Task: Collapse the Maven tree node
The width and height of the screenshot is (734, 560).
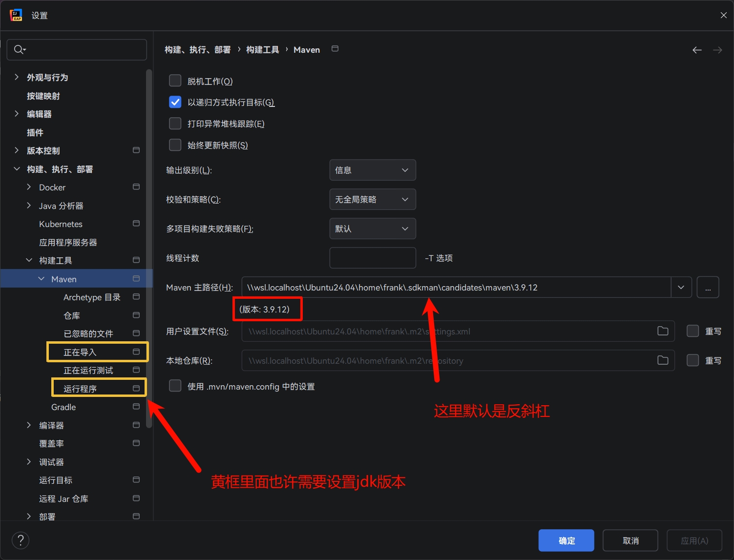Action: (x=41, y=279)
